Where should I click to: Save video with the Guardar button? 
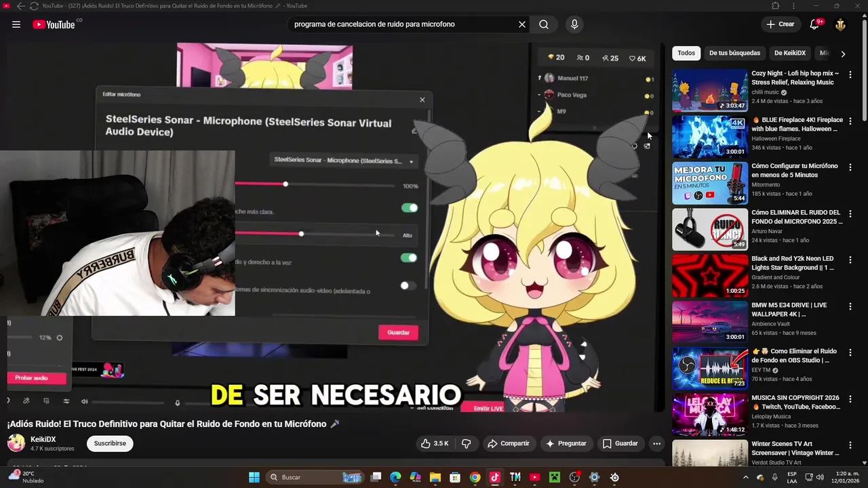coord(620,443)
